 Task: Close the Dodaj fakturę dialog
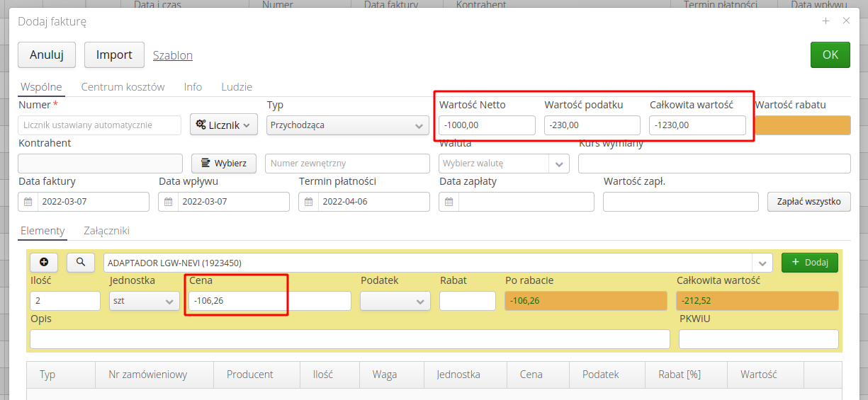[846, 21]
